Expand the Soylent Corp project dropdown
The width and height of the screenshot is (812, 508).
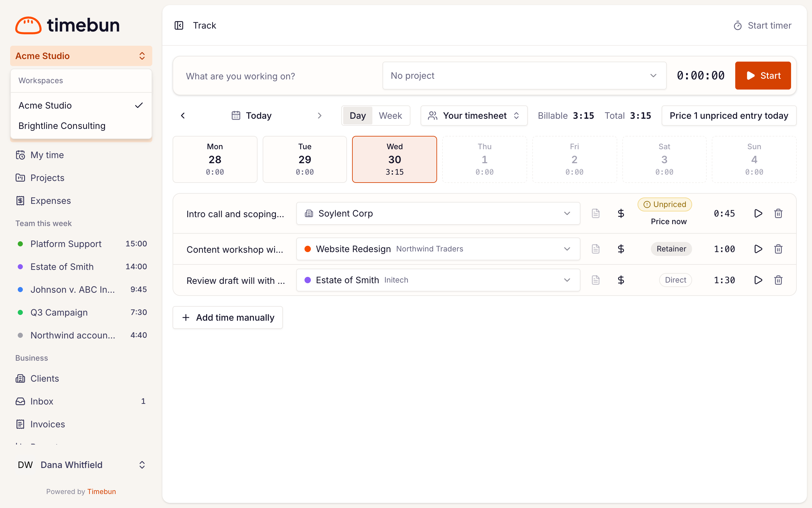pyautogui.click(x=438, y=213)
